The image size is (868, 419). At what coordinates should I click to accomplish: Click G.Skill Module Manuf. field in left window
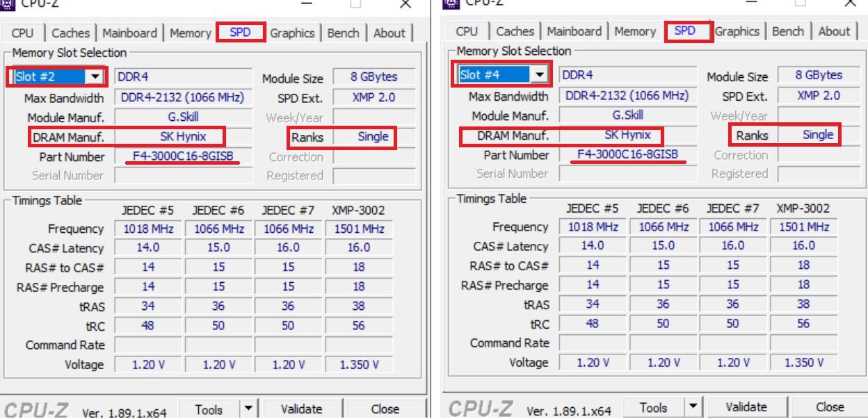(184, 117)
